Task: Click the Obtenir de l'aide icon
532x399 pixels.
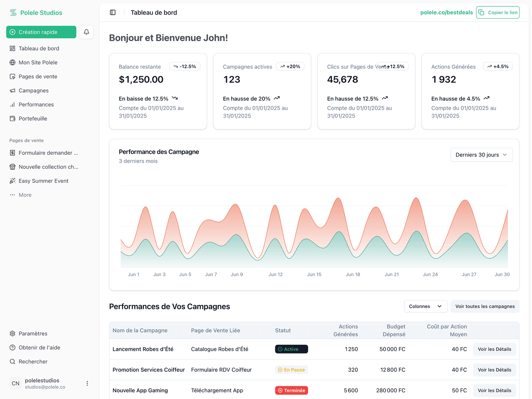Action: click(12, 348)
